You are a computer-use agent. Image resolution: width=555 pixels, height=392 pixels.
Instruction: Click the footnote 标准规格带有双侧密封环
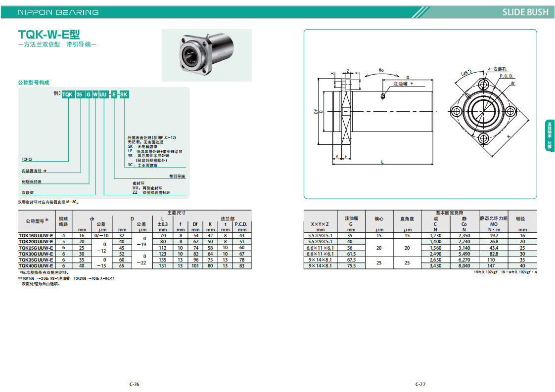(45, 273)
